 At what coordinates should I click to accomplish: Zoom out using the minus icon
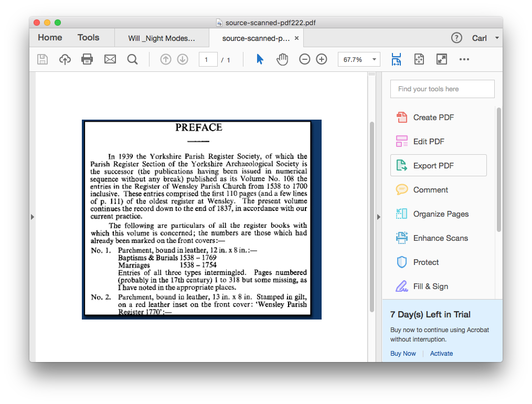pos(305,59)
